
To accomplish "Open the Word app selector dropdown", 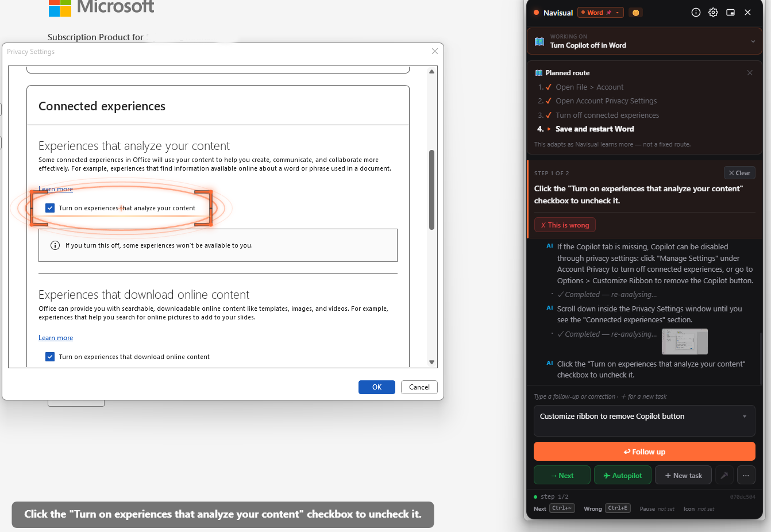I will (600, 13).
